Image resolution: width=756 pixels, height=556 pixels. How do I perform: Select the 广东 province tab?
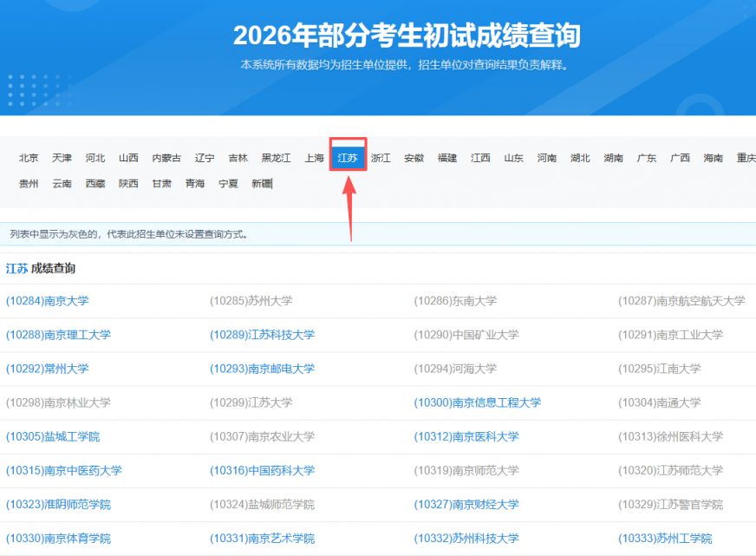[647, 158]
